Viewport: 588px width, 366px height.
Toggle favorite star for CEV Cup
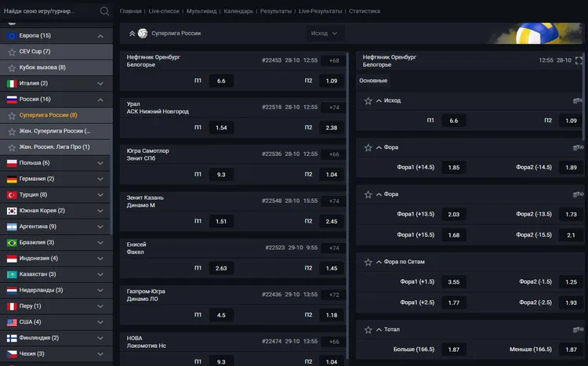pyautogui.click(x=11, y=52)
